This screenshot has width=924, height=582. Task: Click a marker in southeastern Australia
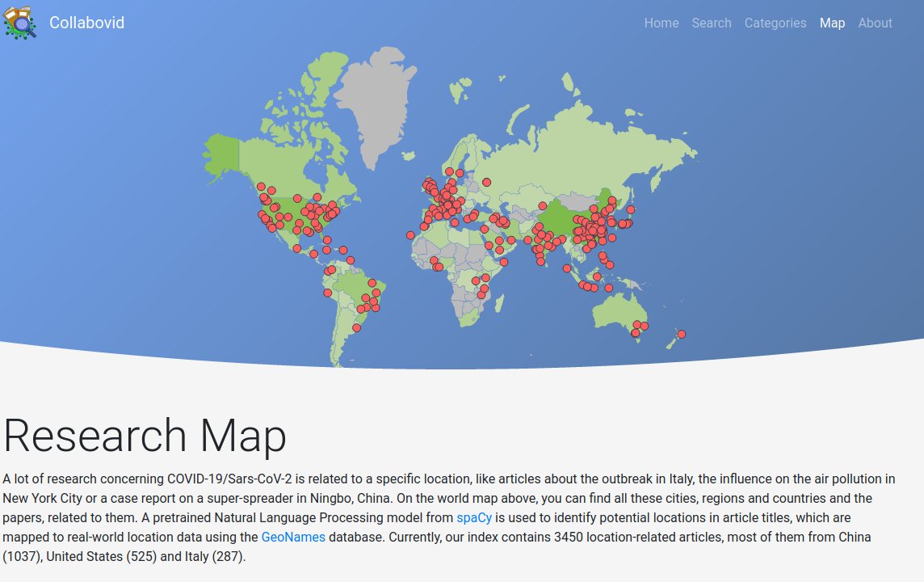(638, 325)
